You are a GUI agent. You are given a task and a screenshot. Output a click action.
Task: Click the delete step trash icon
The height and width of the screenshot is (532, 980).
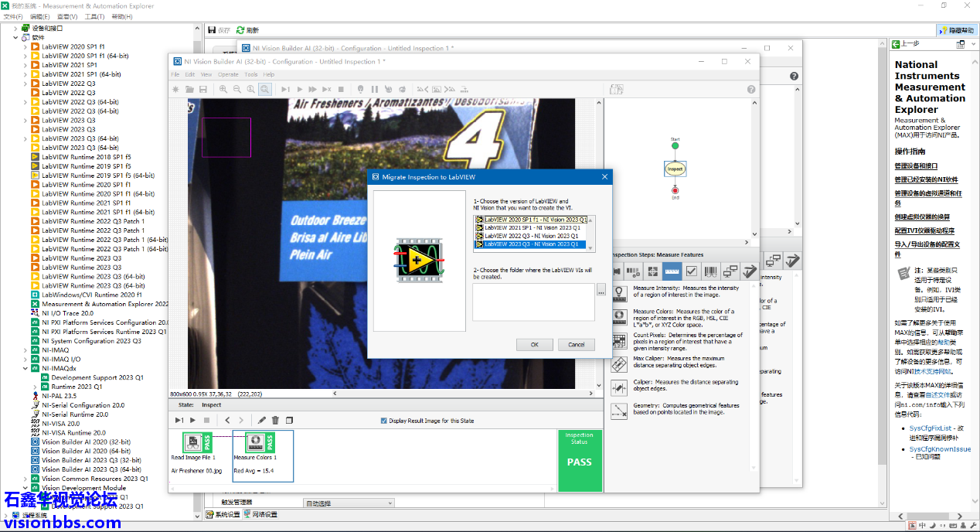275,421
